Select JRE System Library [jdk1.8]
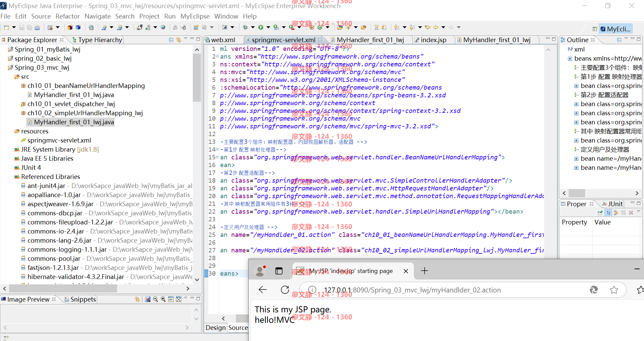644x341 pixels. (x=57, y=149)
